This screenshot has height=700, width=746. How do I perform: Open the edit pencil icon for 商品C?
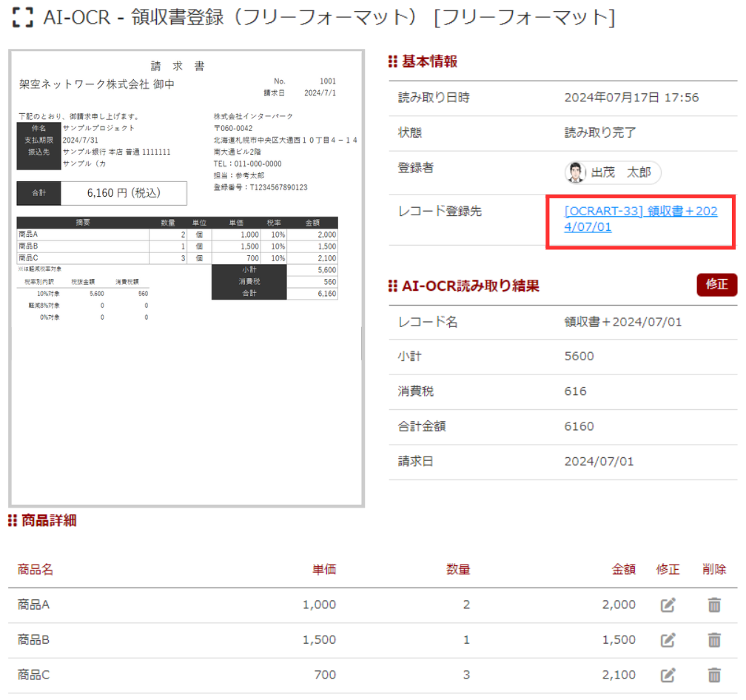tap(668, 675)
